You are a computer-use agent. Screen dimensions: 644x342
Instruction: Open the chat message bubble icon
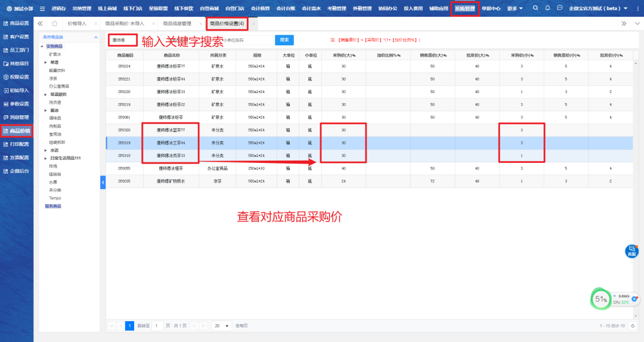point(559,8)
